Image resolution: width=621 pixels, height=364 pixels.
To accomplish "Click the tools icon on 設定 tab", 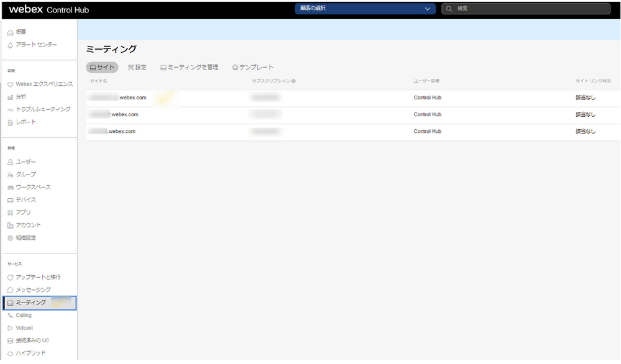I will click(x=131, y=68).
